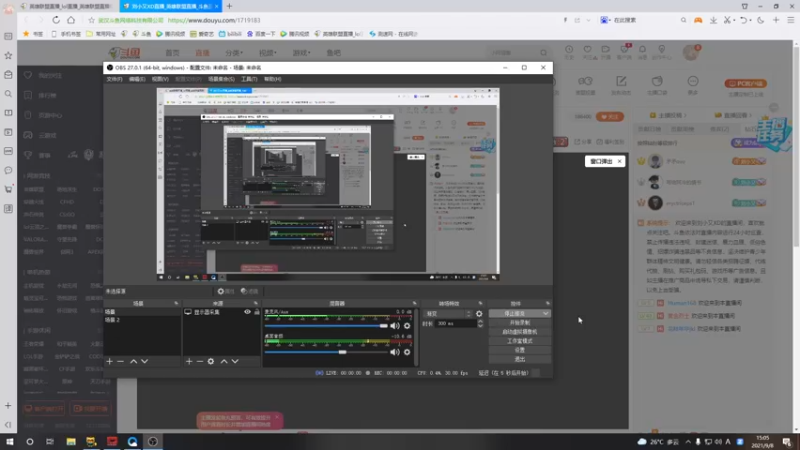
Task: Open the shopping cart icon in browser sidebar
Action: 8,189
